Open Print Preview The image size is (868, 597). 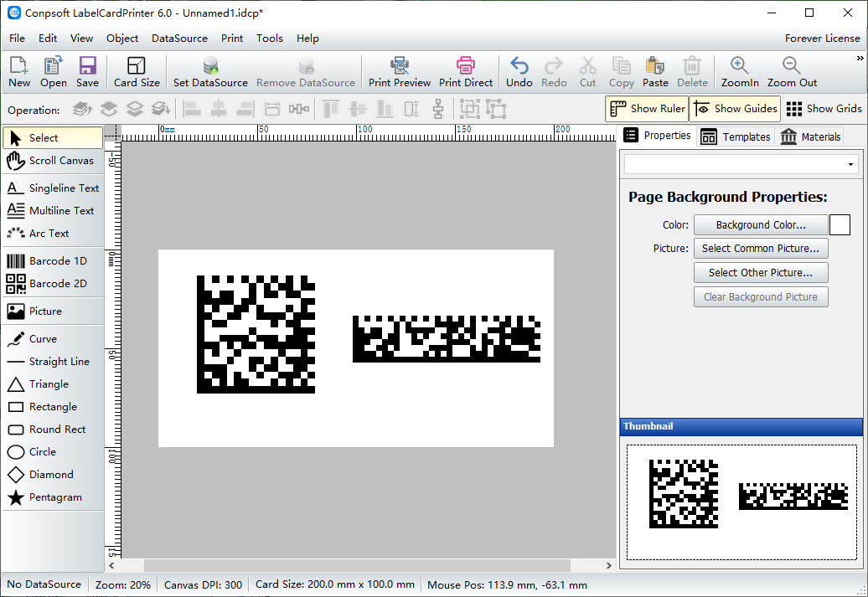(x=399, y=72)
